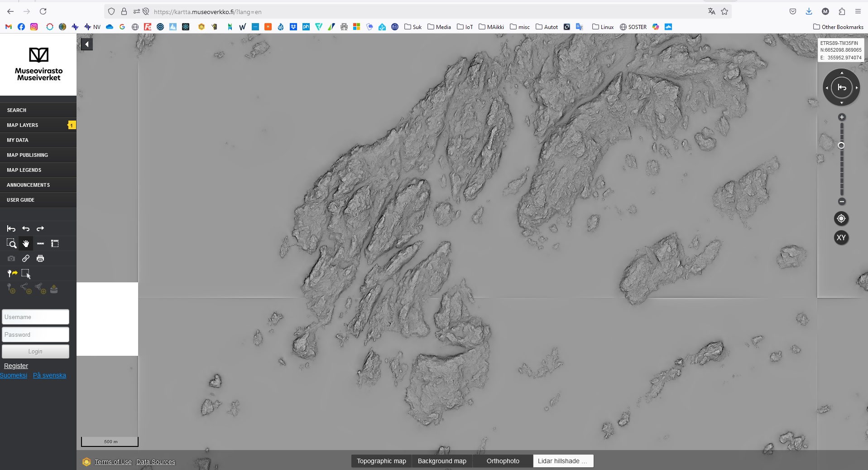
Task: Open Other Bookmarks folder
Action: click(838, 27)
